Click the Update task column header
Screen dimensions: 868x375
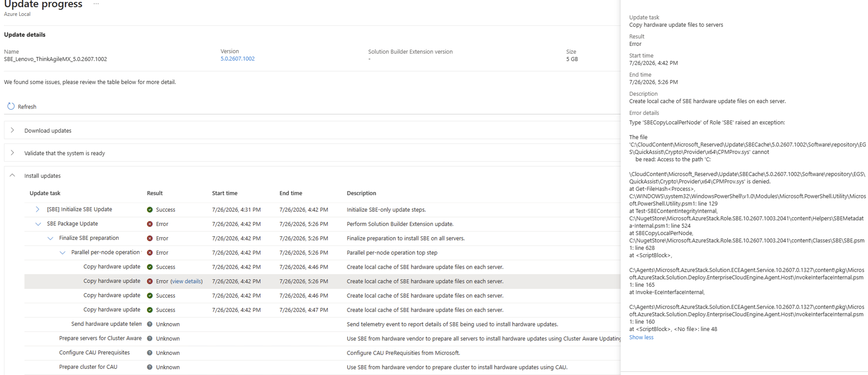point(45,193)
